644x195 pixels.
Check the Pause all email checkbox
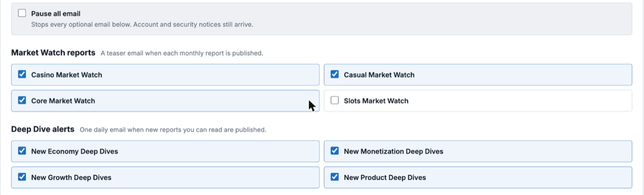tap(22, 13)
